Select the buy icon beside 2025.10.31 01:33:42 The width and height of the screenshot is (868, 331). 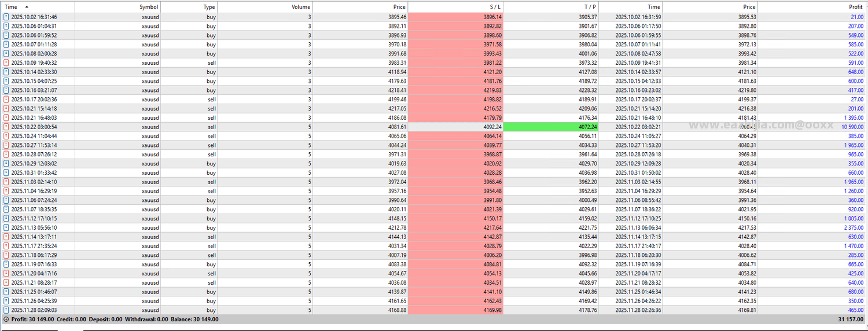pyautogui.click(x=6, y=172)
